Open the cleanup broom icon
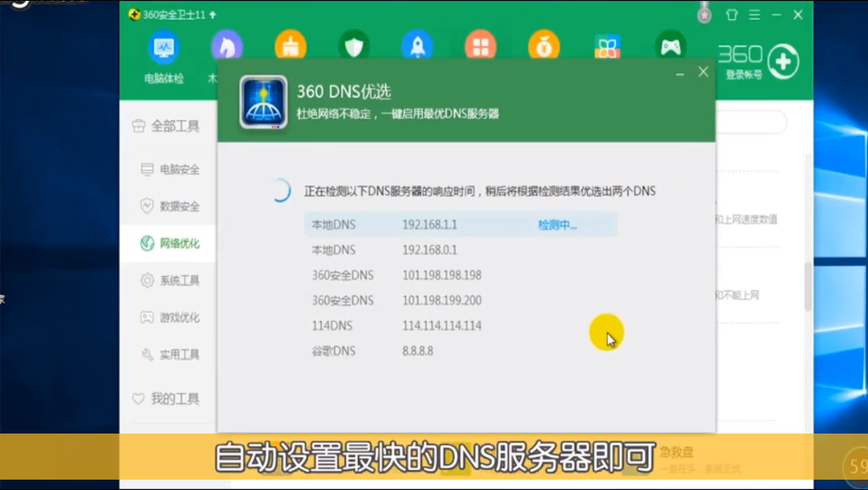 [x=290, y=46]
